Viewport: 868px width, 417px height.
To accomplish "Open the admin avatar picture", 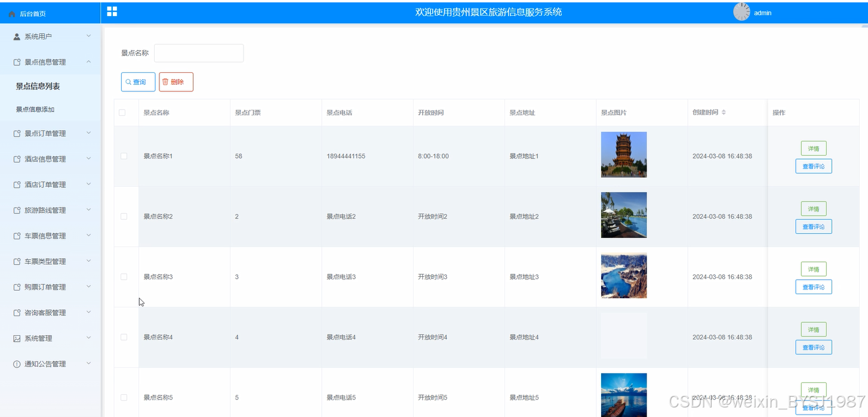I will [741, 12].
